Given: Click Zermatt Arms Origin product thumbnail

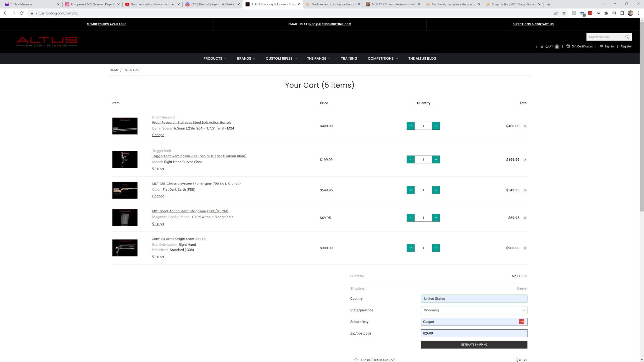Looking at the screenshot, I should (x=125, y=248).
